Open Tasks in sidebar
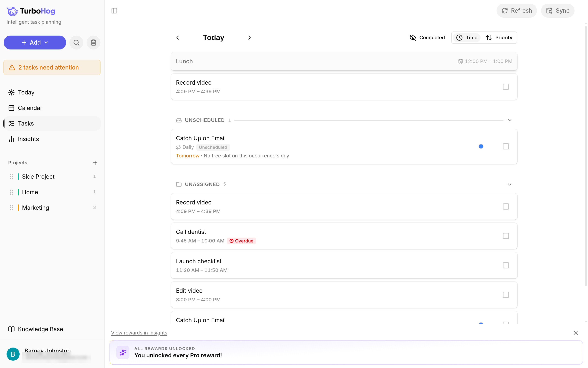 coord(52,123)
